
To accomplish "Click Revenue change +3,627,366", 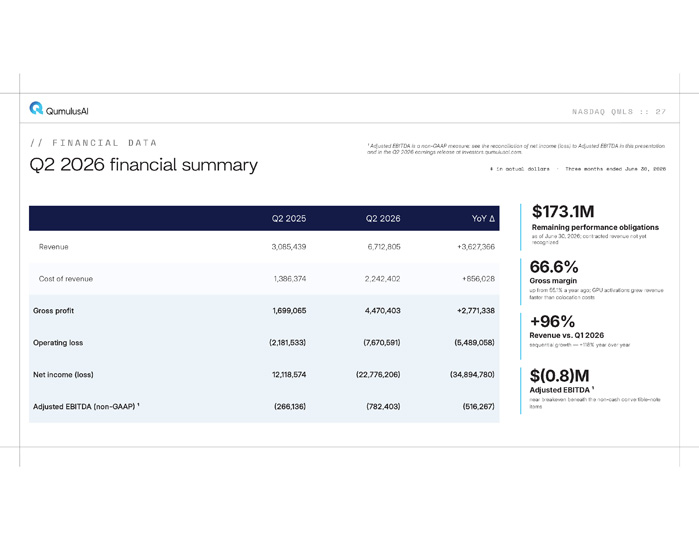I will click(476, 247).
